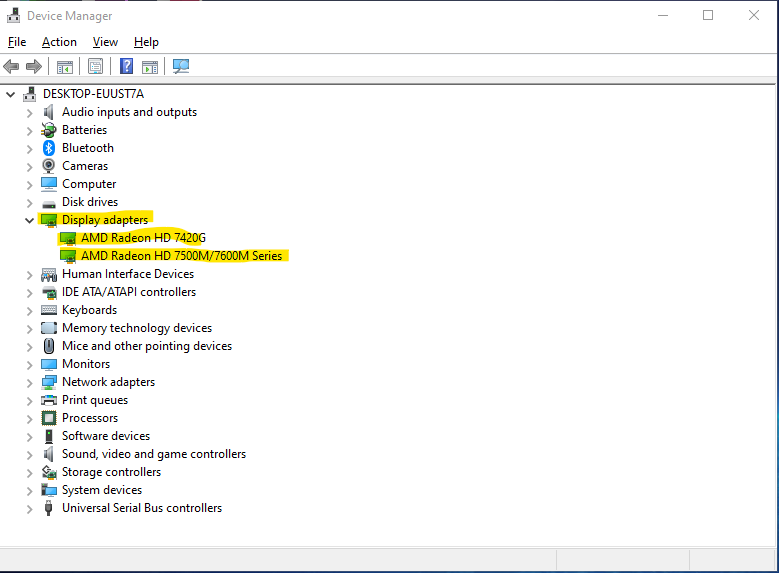Click the Display adapters icon
The image size is (779, 573).
point(49,220)
